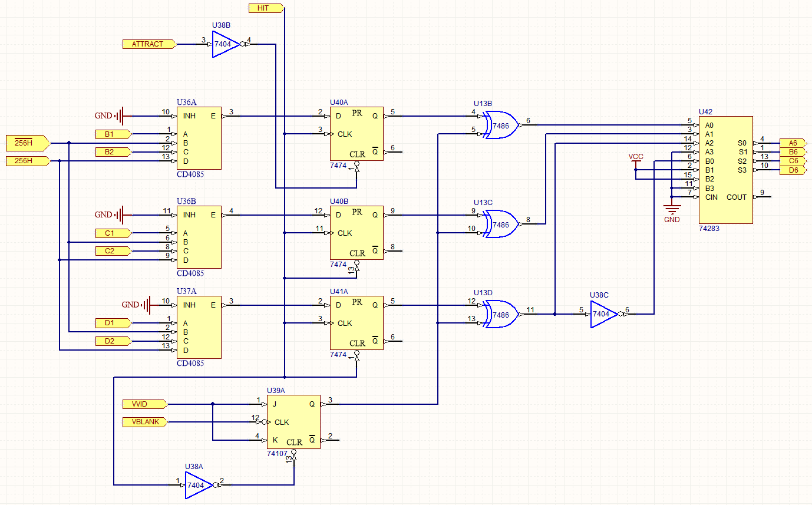Select the C2 input port

(x=113, y=251)
